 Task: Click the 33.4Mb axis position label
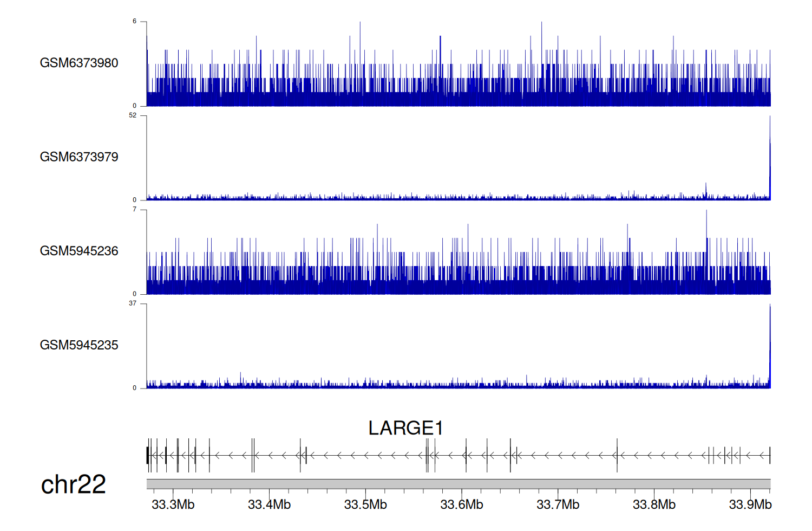269,505
